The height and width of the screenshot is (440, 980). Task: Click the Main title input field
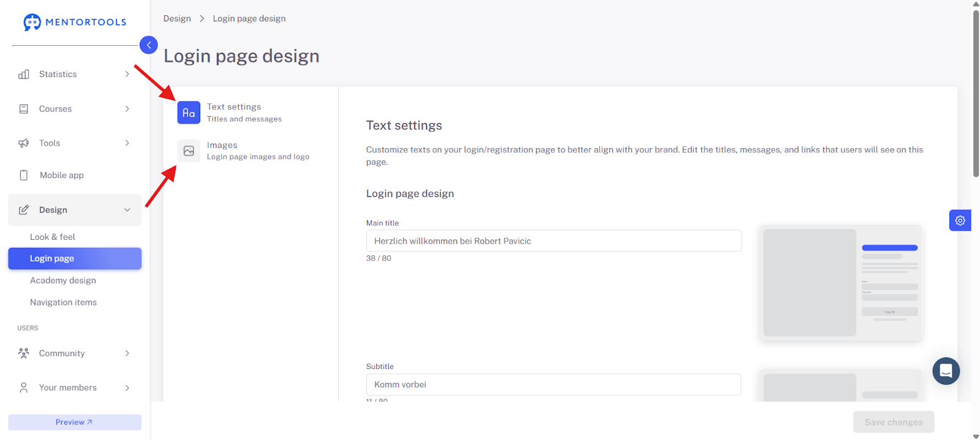tap(554, 241)
